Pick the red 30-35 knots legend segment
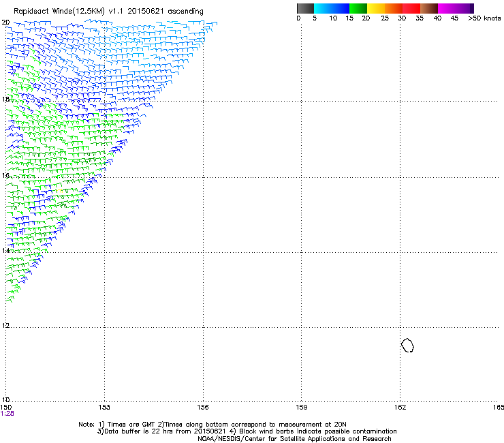This screenshot has width=504, height=443. coord(411,8)
